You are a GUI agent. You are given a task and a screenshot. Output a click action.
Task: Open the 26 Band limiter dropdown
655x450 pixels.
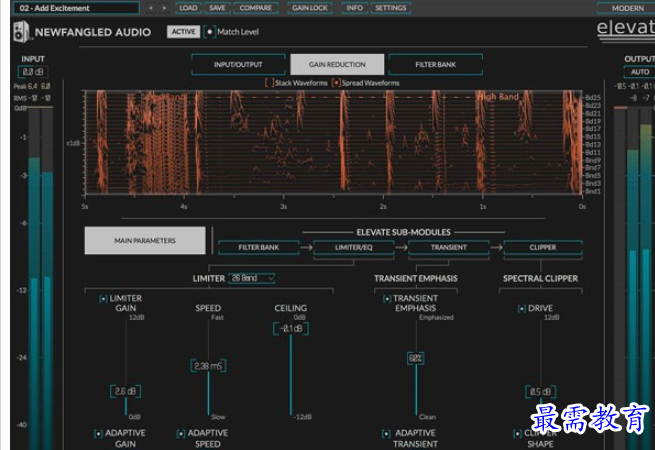[251, 278]
